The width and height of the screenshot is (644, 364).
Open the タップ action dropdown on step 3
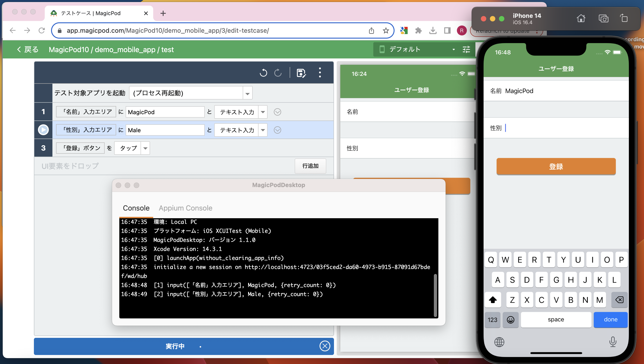pos(145,148)
